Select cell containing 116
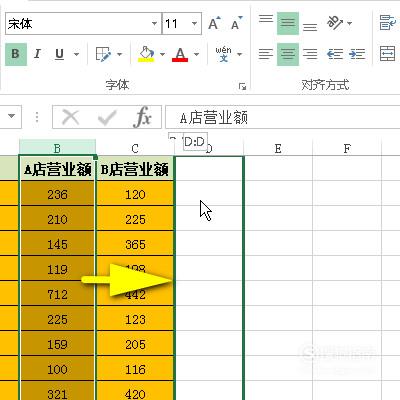The image size is (400, 400). pyautogui.click(x=135, y=369)
